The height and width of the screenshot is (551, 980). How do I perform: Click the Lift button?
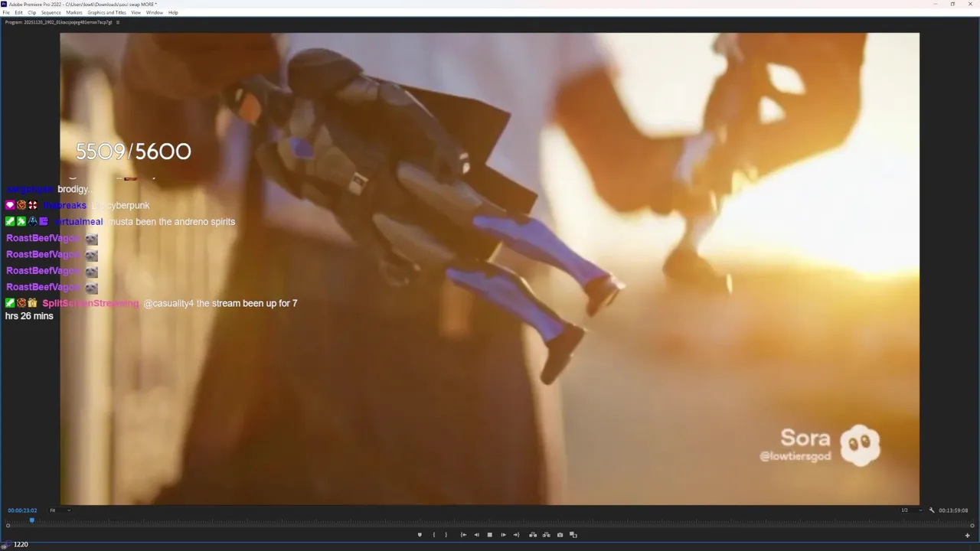click(x=533, y=535)
